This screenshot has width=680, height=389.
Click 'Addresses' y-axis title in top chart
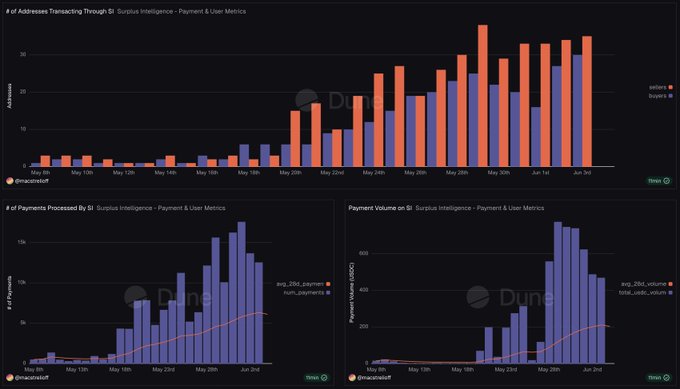[x=10, y=95]
